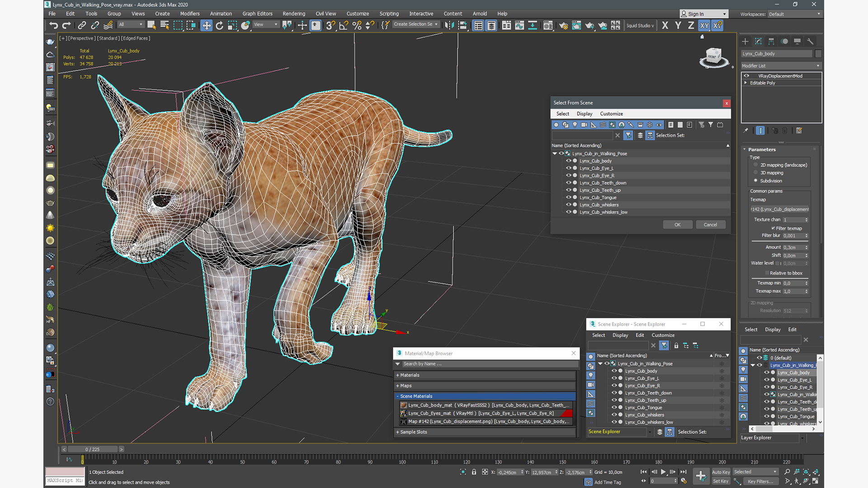Open the Render Setup teapot icon
868x488 pixels.
(563, 26)
